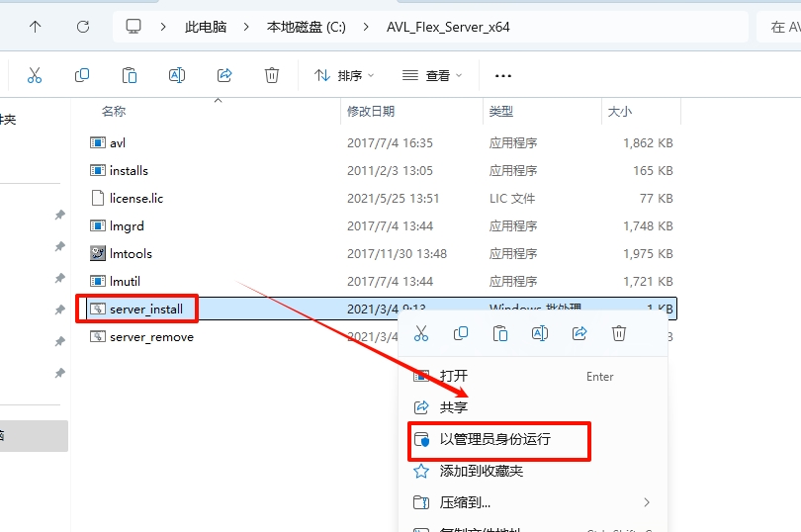The image size is (801, 532).
Task: Click the 1,862 KB size cell
Action: (648, 142)
